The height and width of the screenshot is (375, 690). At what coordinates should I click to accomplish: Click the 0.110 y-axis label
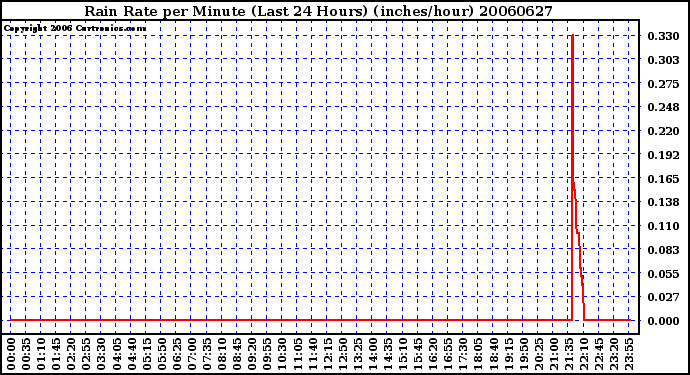point(663,226)
